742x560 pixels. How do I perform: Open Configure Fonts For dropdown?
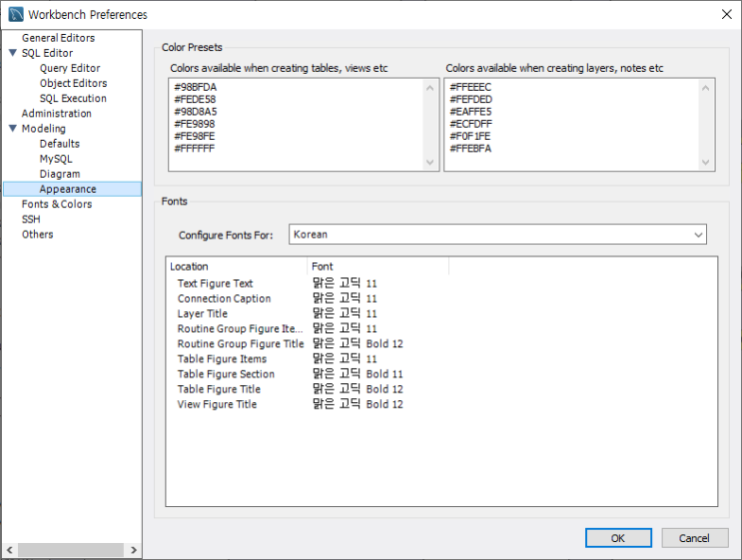[497, 235]
